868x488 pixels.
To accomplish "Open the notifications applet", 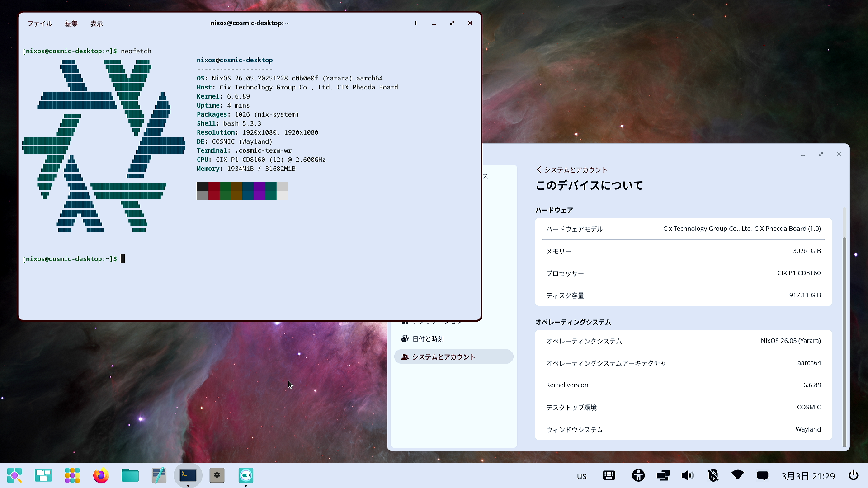I will [763, 475].
